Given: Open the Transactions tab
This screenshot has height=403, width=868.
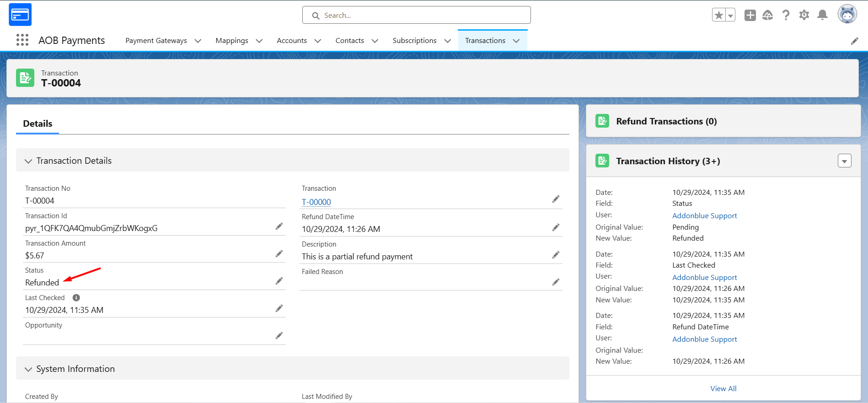Looking at the screenshot, I should click(x=485, y=41).
